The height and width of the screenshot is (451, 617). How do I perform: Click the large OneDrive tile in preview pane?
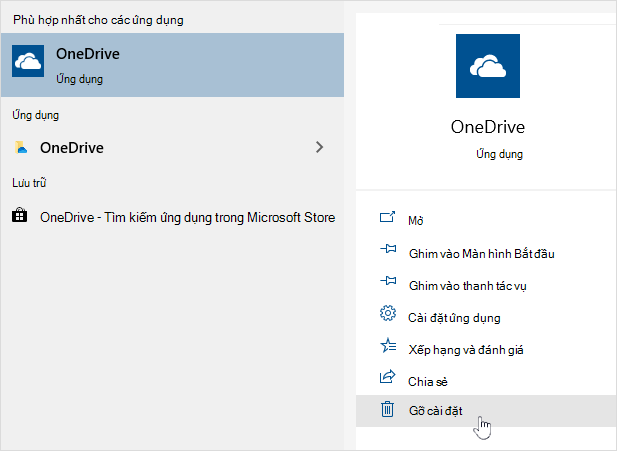pyautogui.click(x=488, y=66)
